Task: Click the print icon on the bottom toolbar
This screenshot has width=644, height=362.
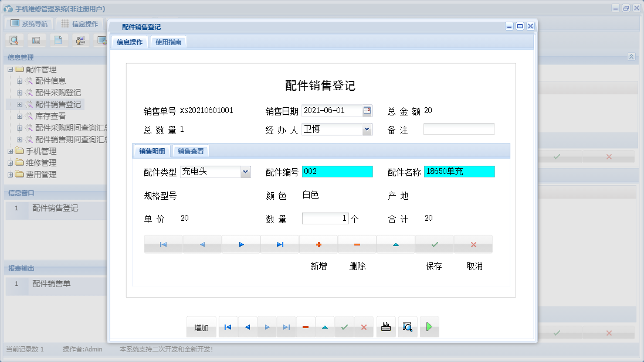Action: click(x=386, y=327)
